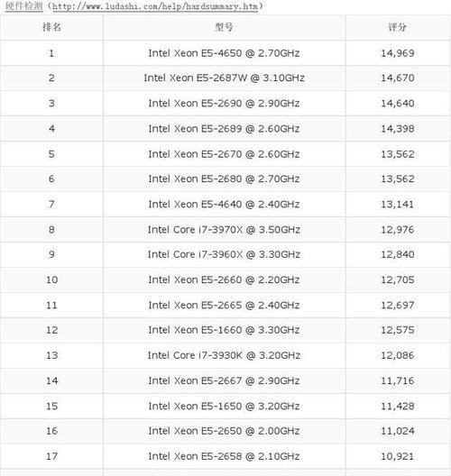Select Intel Core i7-3970X model cell
451x476 pixels.
click(224, 230)
